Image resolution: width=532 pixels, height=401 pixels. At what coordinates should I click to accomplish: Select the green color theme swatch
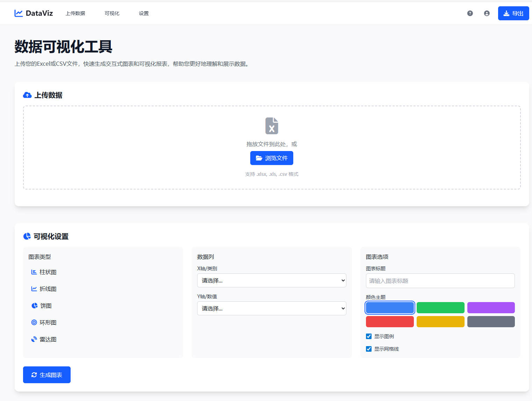[440, 308]
